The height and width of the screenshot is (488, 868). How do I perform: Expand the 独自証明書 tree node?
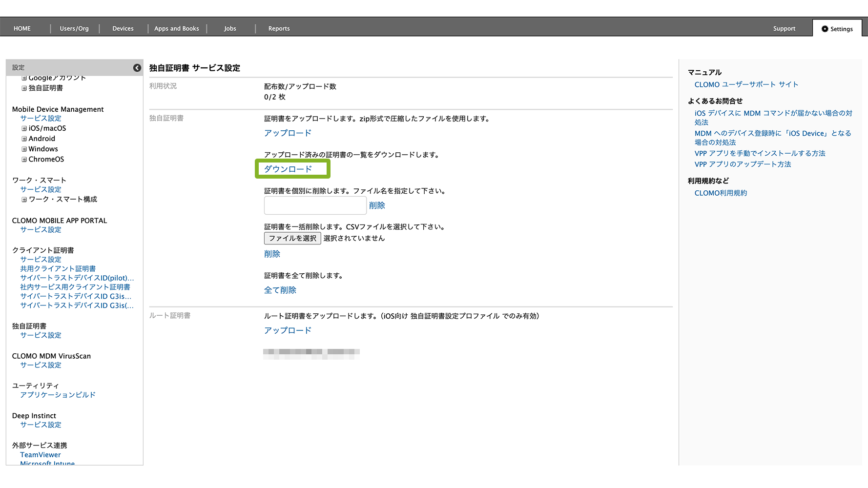click(24, 88)
